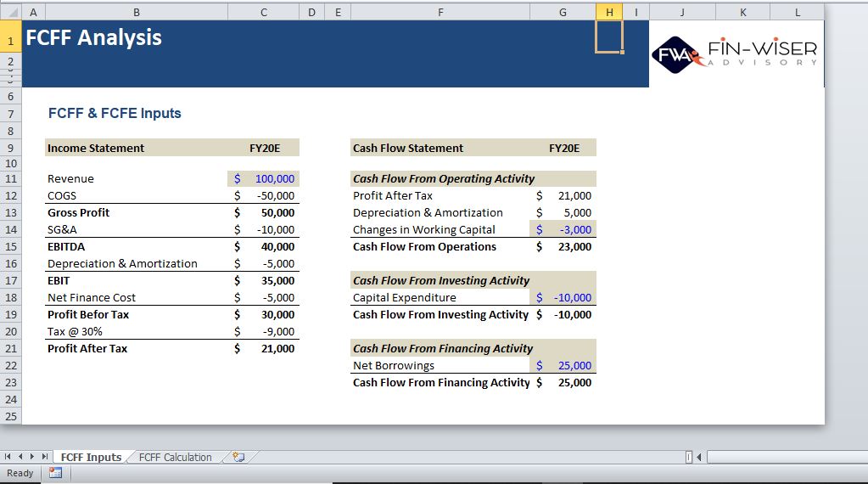This screenshot has width=868, height=484.
Task: Click FY20E header in Cash Flow Statement
Action: (564, 148)
